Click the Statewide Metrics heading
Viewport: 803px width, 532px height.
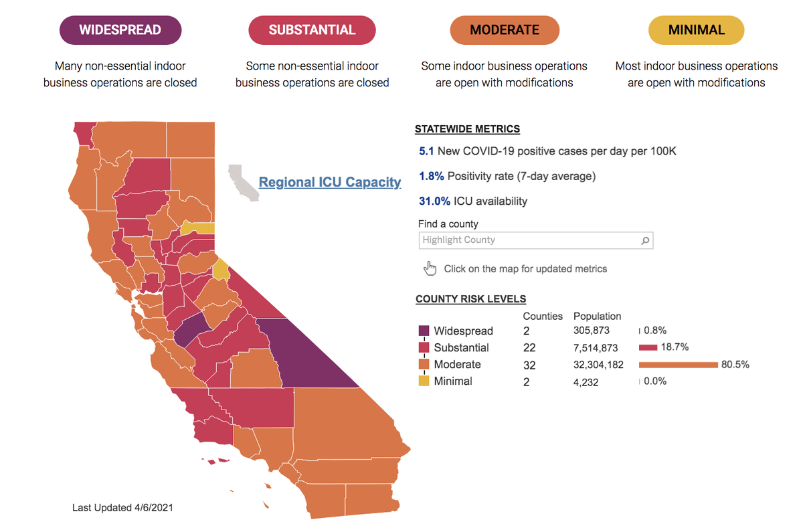(467, 129)
